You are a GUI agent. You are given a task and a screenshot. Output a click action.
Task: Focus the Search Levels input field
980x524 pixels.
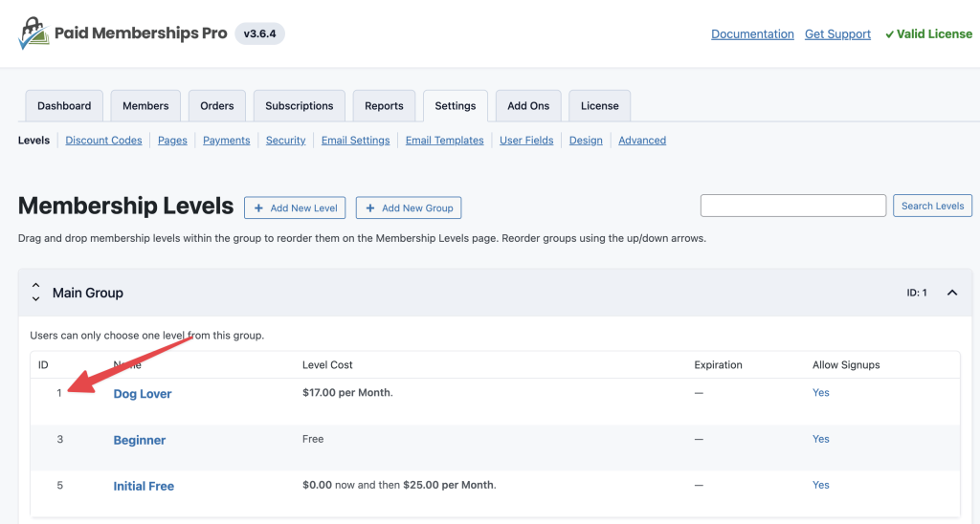(792, 206)
